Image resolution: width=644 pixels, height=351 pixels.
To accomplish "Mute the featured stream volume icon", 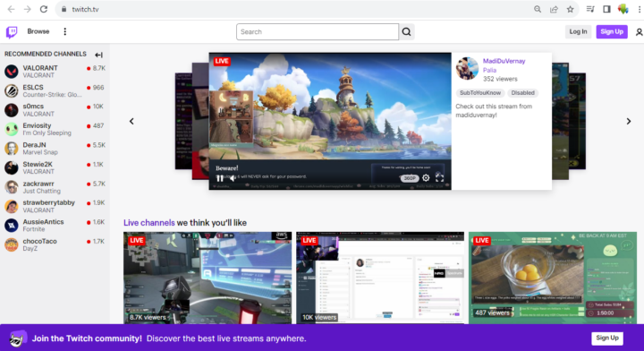I will pyautogui.click(x=233, y=178).
